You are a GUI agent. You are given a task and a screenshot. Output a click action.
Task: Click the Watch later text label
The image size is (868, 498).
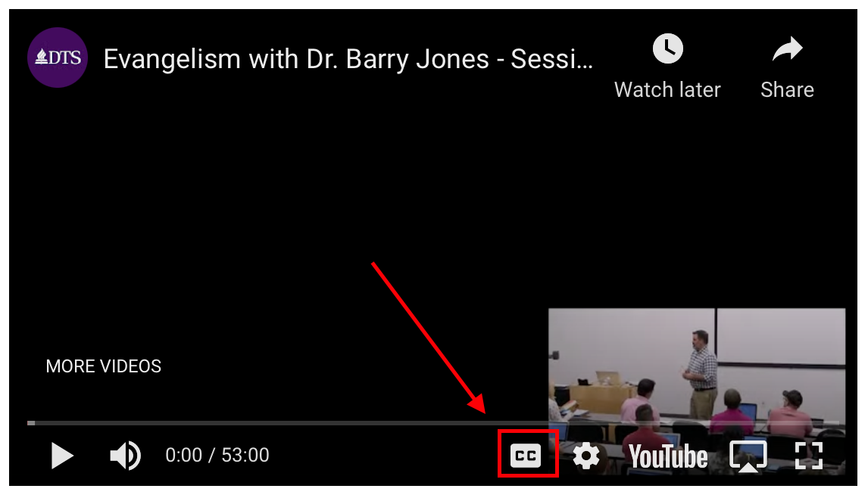coord(667,89)
